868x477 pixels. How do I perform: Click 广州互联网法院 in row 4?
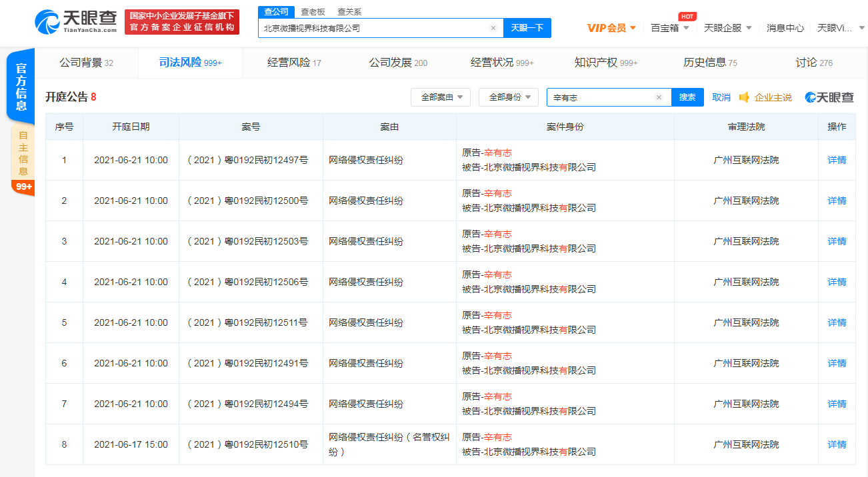coord(746,282)
